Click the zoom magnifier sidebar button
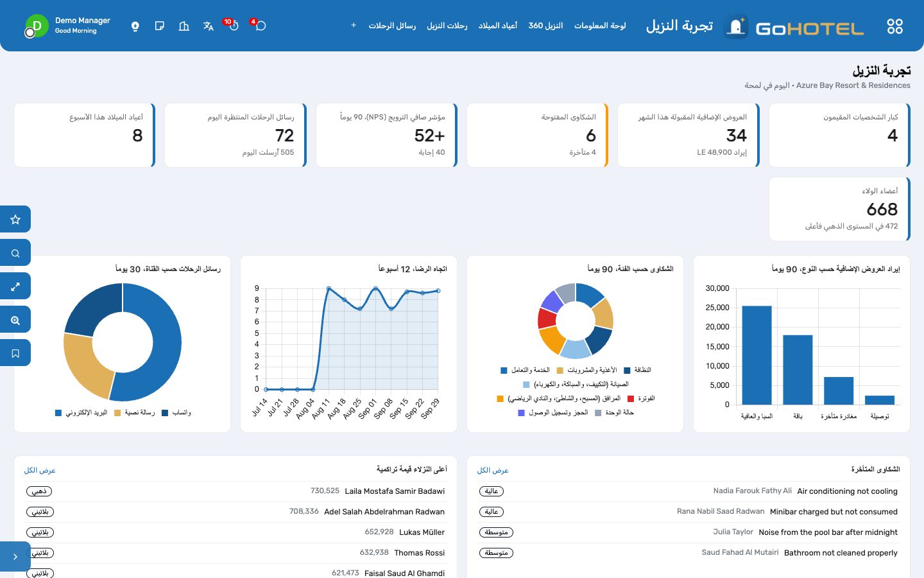The width and height of the screenshot is (924, 578). [x=15, y=319]
